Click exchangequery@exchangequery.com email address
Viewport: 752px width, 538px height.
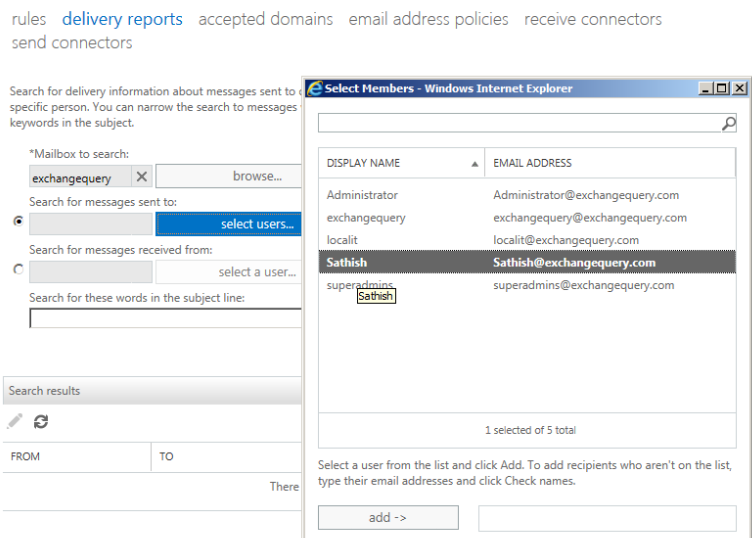pyautogui.click(x=590, y=218)
